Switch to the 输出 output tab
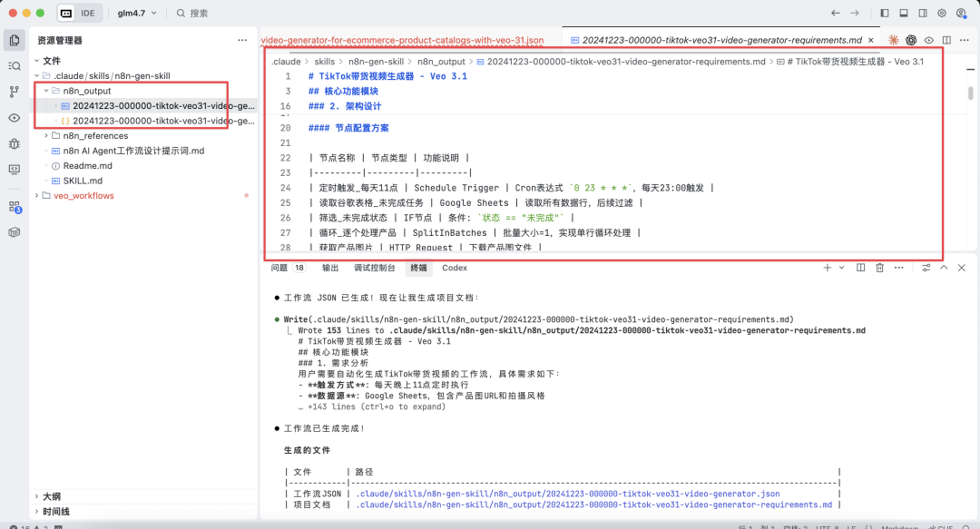980x529 pixels. click(331, 268)
